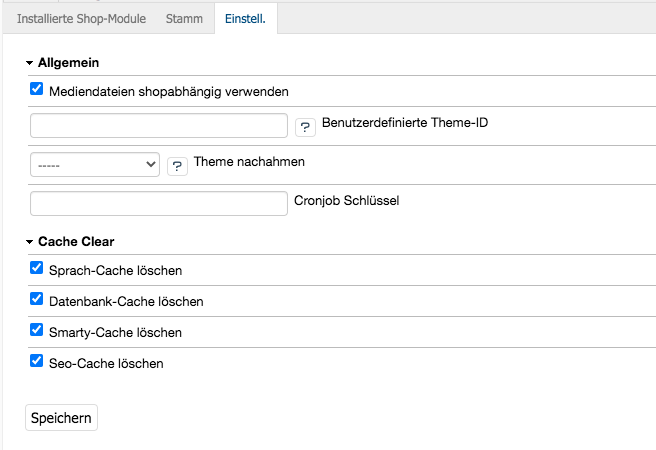Screen dimensions: 656x450
Task: Click the help icon beside Benutzerdefinierte Theme-ID
Action: pyautogui.click(x=305, y=126)
